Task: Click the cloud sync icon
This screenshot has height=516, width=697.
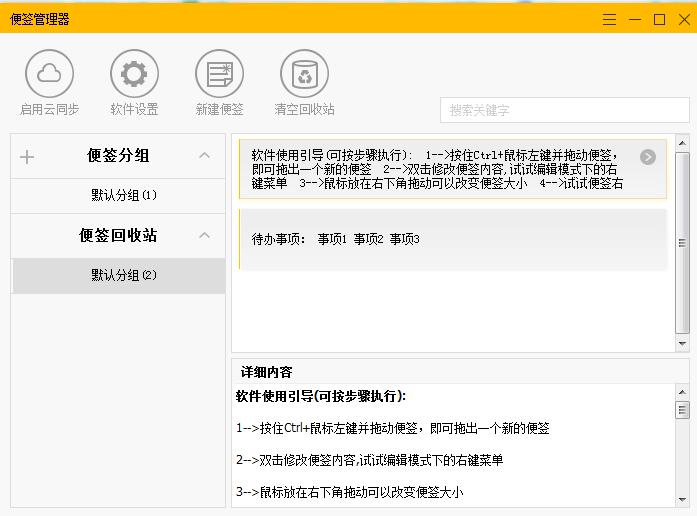Action: (49, 73)
